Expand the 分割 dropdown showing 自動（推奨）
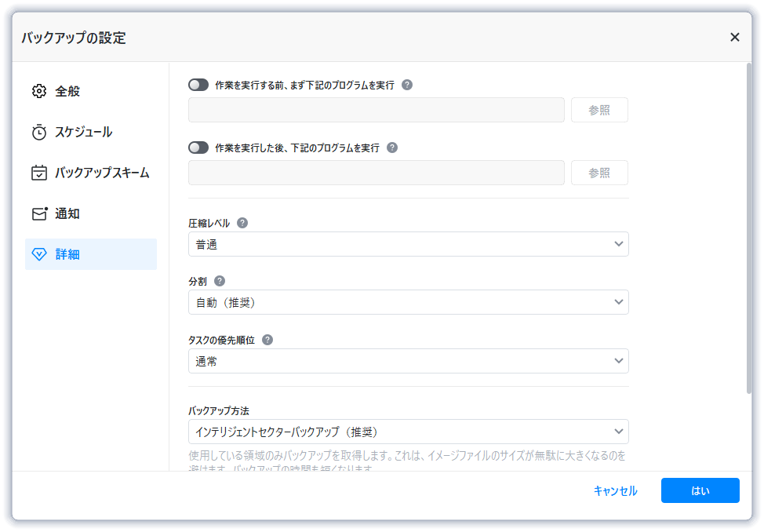Screen dimensions: 764x532 pos(408,302)
